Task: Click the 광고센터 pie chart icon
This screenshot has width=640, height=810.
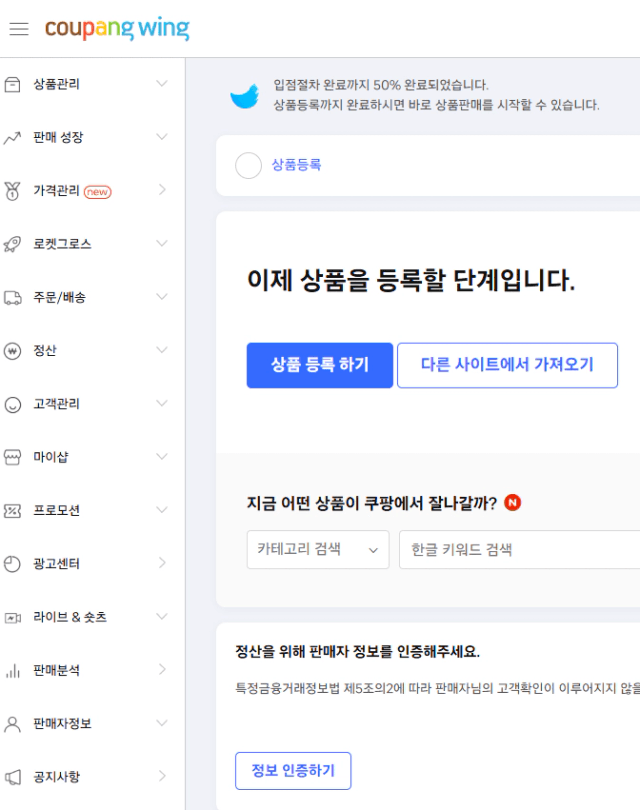Action: tap(12, 564)
